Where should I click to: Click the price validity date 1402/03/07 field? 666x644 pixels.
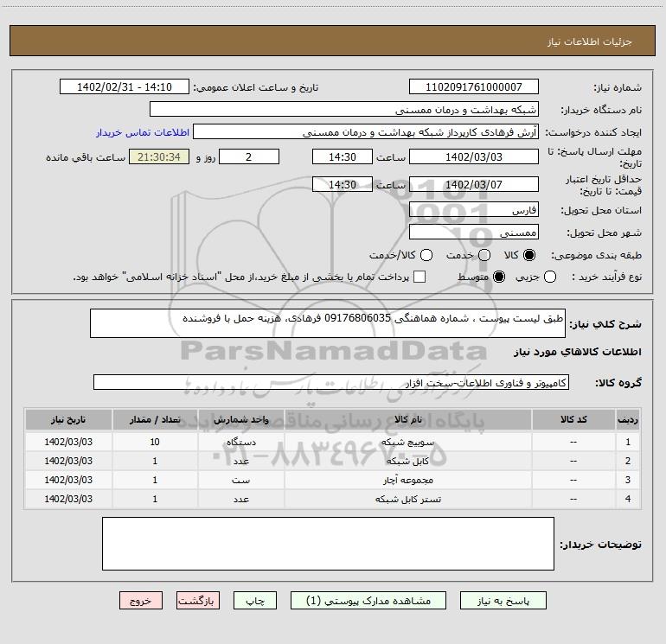tap(474, 185)
